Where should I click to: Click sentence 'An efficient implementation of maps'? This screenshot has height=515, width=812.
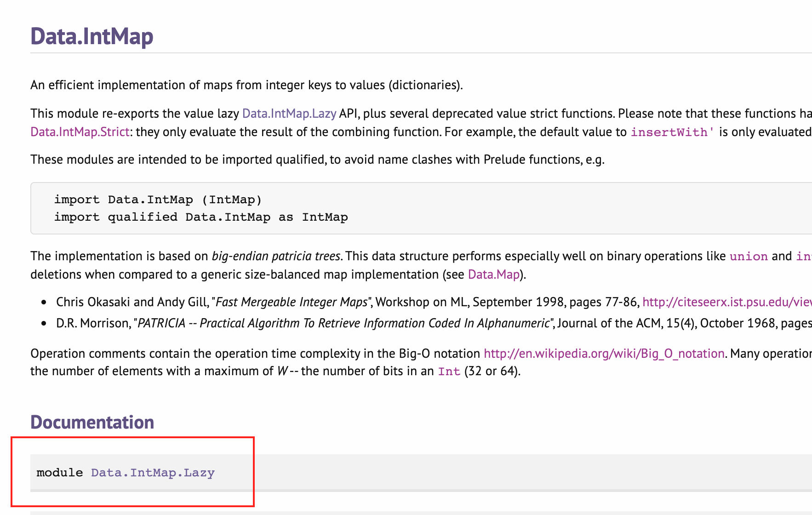coord(246,85)
